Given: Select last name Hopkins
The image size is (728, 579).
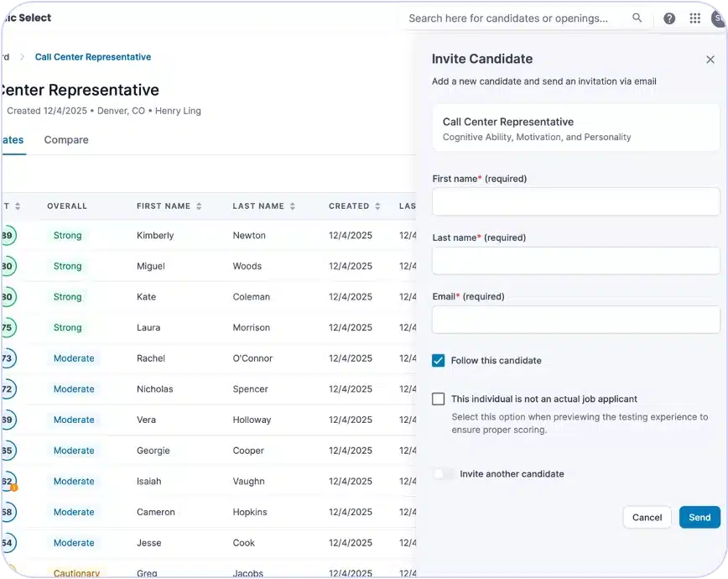Looking at the screenshot, I should click(x=250, y=512).
